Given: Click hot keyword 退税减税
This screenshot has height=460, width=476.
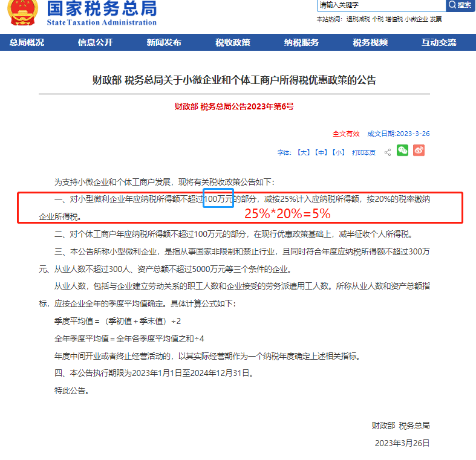Looking at the screenshot, I should (358, 19).
